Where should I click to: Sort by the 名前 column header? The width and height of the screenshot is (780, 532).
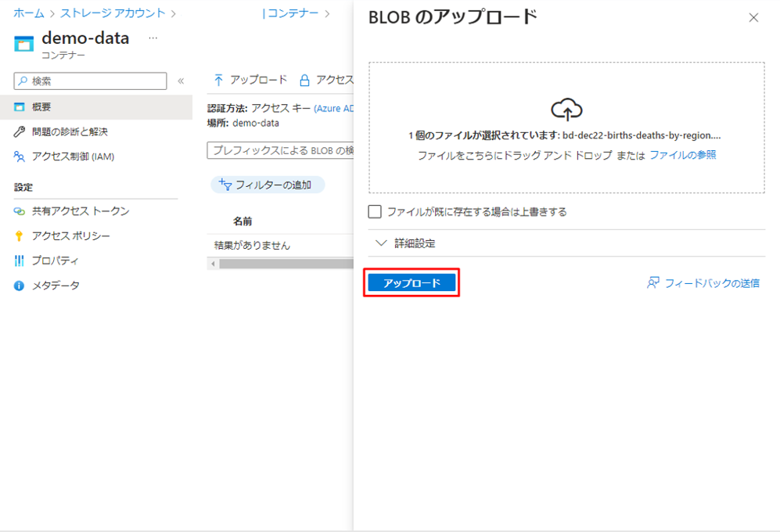pos(243,221)
